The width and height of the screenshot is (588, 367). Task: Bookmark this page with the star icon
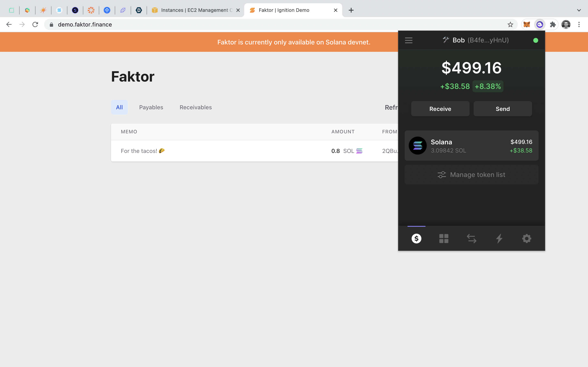click(x=510, y=24)
